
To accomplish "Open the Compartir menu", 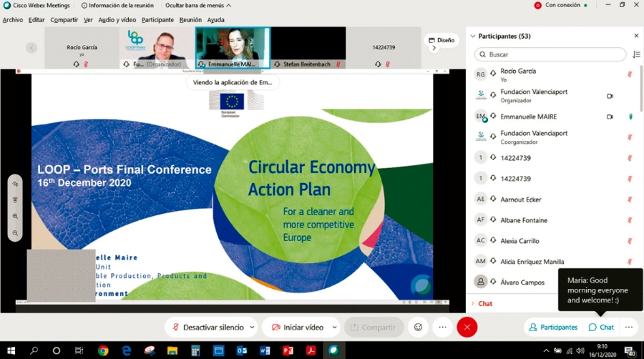I will point(64,20).
